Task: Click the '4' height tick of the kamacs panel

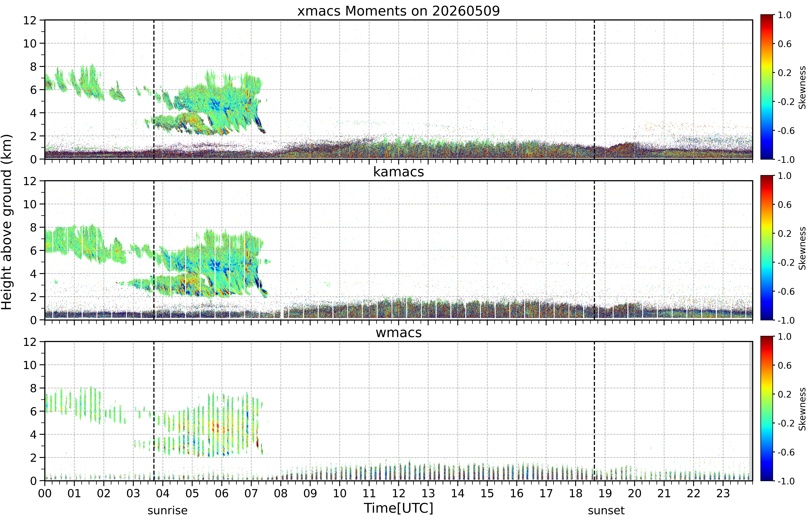Action: tap(33, 274)
